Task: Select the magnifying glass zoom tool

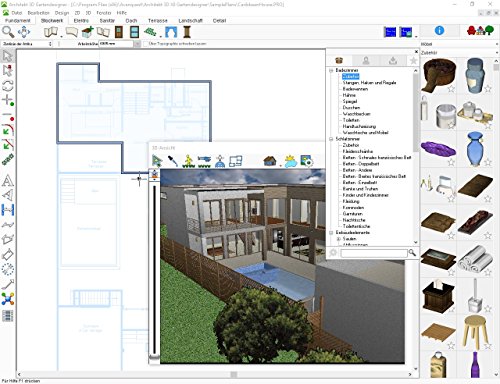Action: click(x=8, y=32)
